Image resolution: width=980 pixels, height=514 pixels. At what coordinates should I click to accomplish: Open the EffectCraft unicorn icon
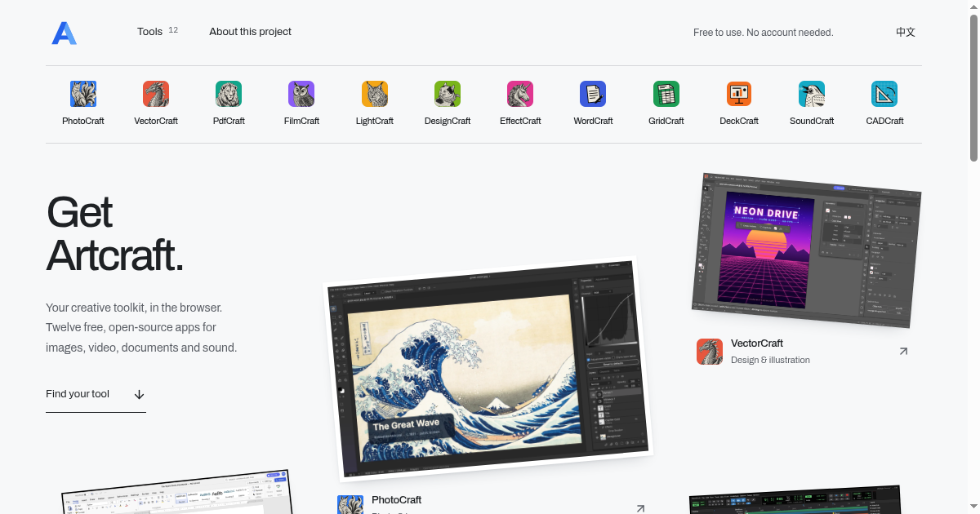click(520, 94)
